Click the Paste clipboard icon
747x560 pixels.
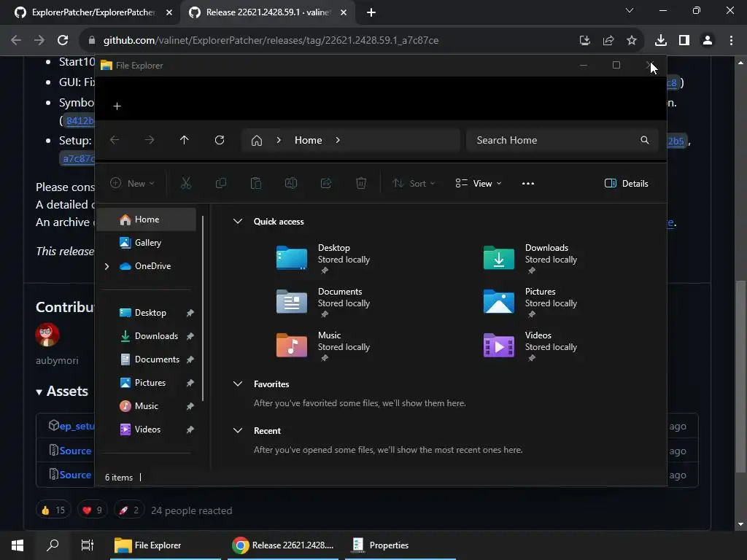coord(256,183)
